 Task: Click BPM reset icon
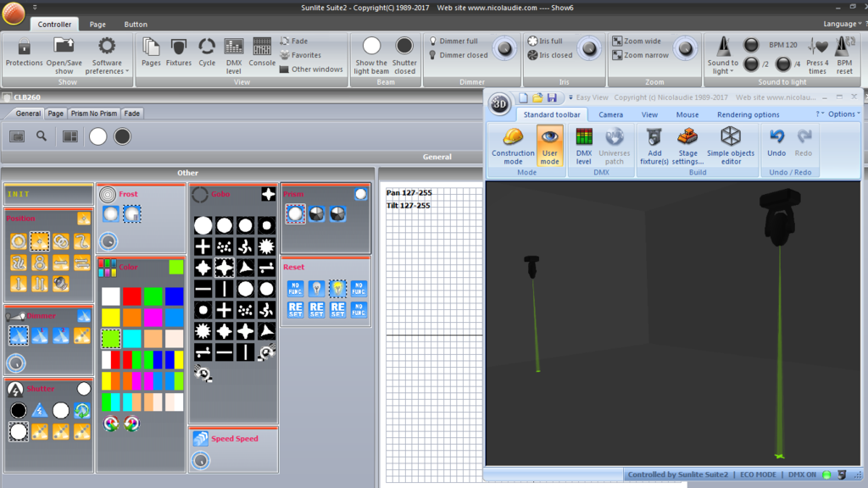844,55
